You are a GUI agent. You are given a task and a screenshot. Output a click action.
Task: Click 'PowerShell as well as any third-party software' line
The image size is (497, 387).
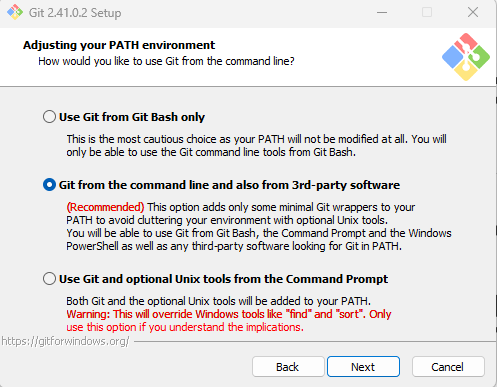(x=234, y=246)
